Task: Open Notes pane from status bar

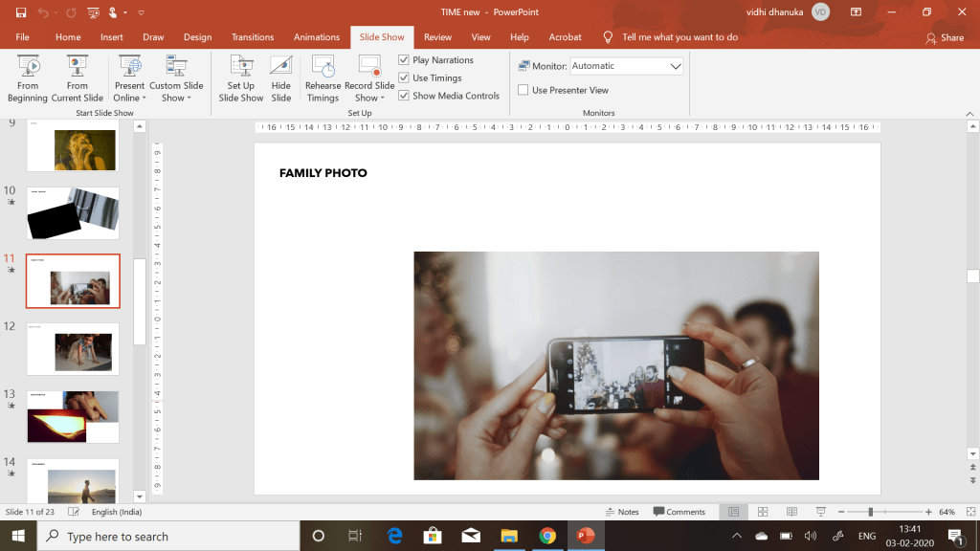Action: pos(622,512)
